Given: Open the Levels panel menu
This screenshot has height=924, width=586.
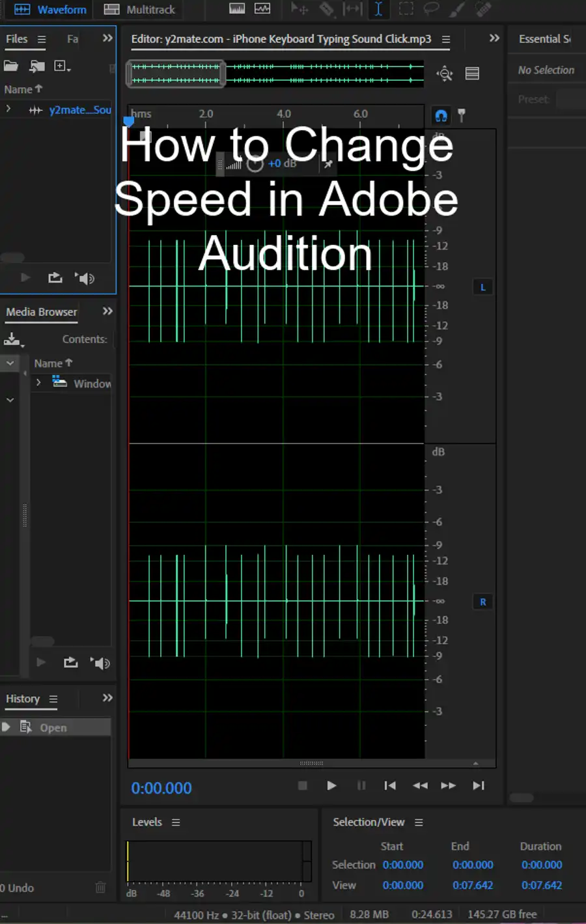Looking at the screenshot, I should coord(176,822).
